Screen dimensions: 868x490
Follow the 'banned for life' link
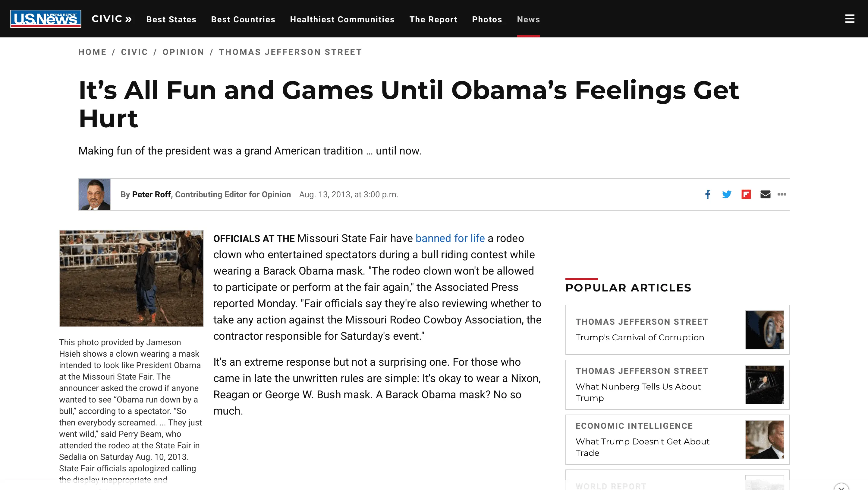(450, 238)
